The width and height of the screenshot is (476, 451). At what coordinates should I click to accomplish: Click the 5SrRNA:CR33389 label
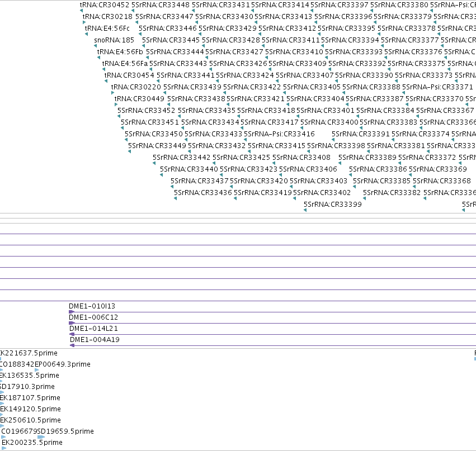tap(367, 158)
